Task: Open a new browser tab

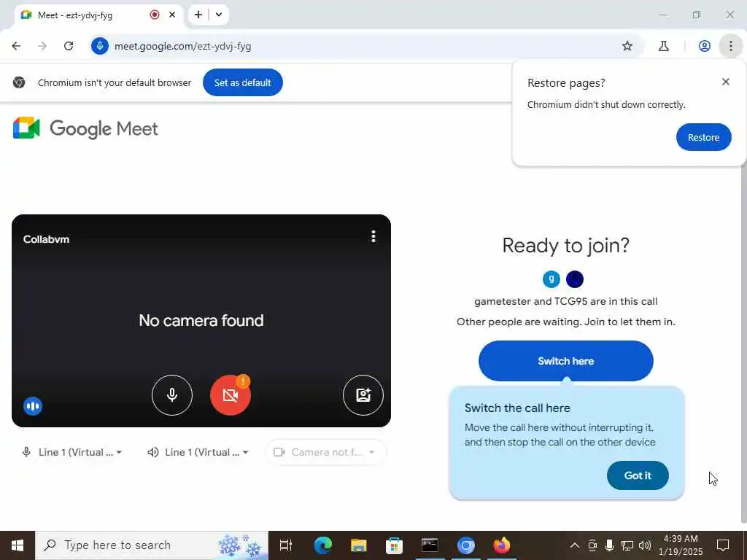Action: (198, 15)
